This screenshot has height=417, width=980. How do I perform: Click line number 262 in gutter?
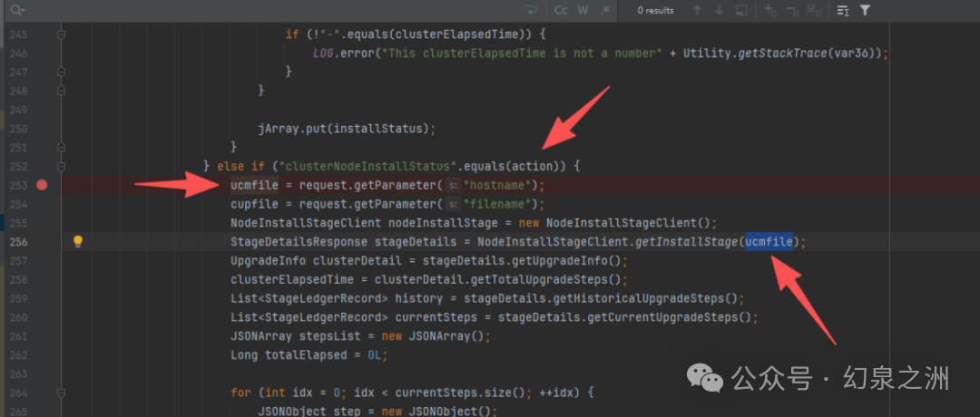[x=18, y=354]
